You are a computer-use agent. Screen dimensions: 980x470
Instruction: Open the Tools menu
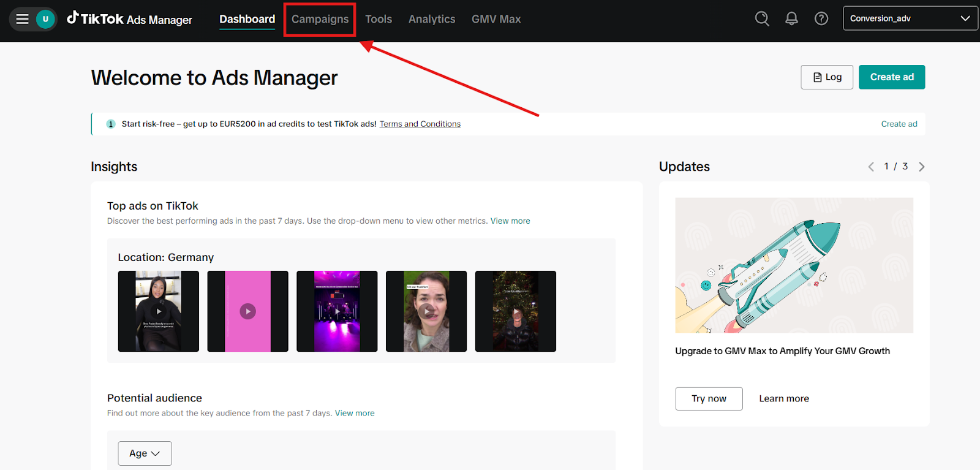[x=379, y=20]
